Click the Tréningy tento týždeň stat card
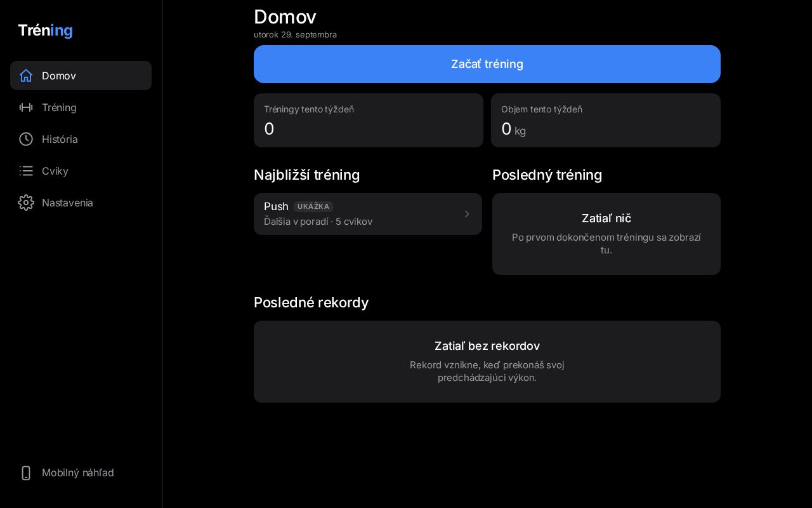This screenshot has height=508, width=812. (369, 121)
